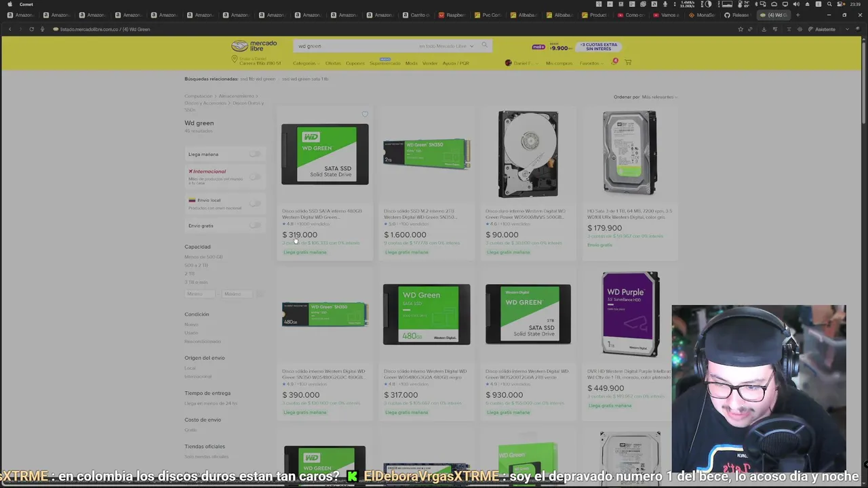Viewport: 868px width, 488px height.
Task: Toggle the Internacional filter switch
Action: (254, 176)
